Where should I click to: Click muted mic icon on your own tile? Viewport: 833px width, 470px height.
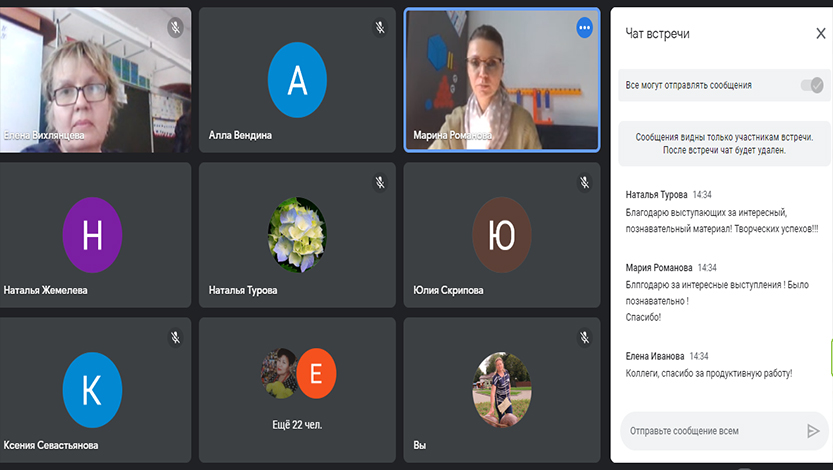584,338
